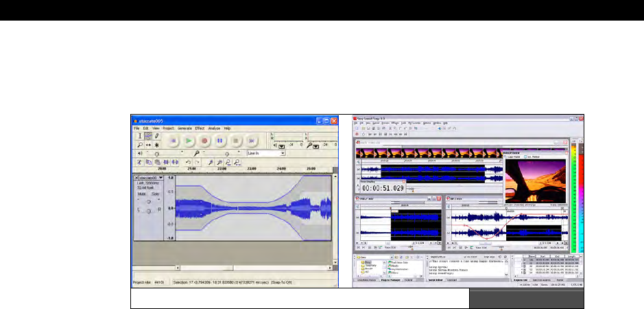Select the Audacity Draw pencil tool
Viewport: 644px width, 309px height.
[156, 136]
